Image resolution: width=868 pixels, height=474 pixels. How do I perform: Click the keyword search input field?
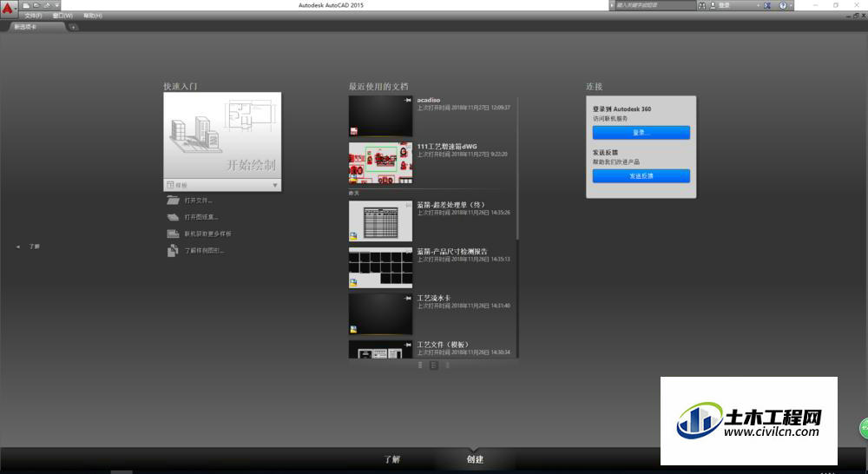point(654,5)
